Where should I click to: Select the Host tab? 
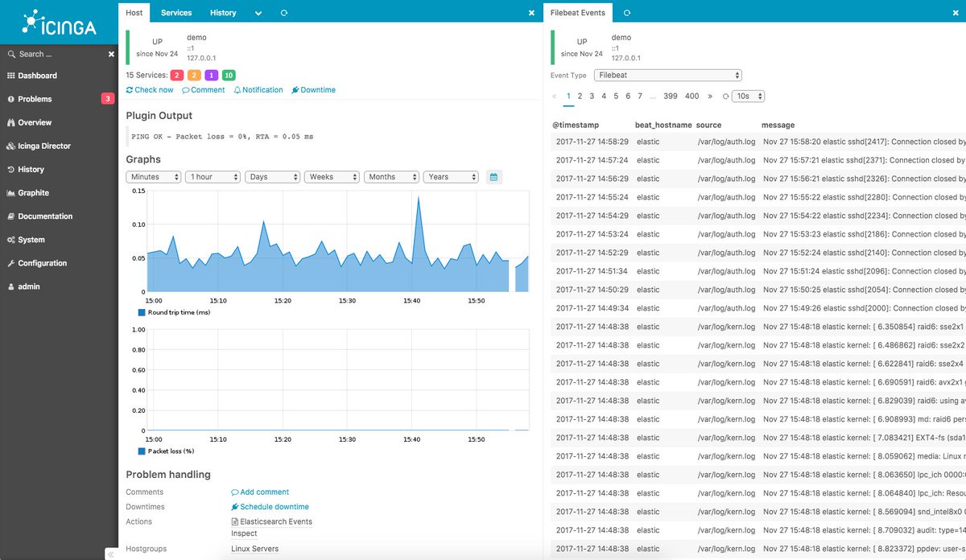134,12
